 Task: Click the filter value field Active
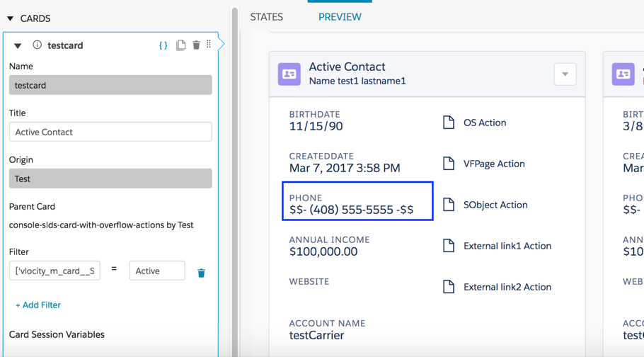pyautogui.click(x=157, y=271)
